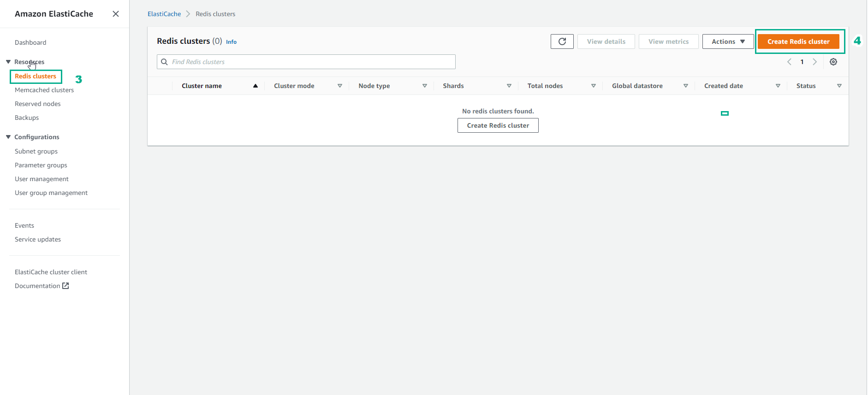Image resolution: width=868 pixels, height=395 pixels.
Task: Click the Shards column header
Action: (x=453, y=86)
